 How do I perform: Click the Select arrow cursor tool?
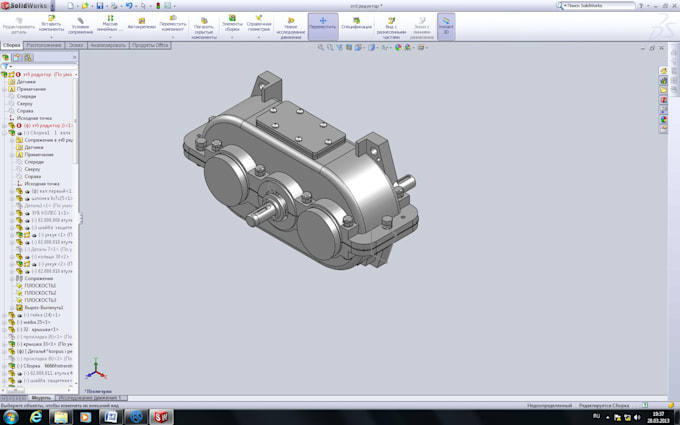[x=143, y=6]
